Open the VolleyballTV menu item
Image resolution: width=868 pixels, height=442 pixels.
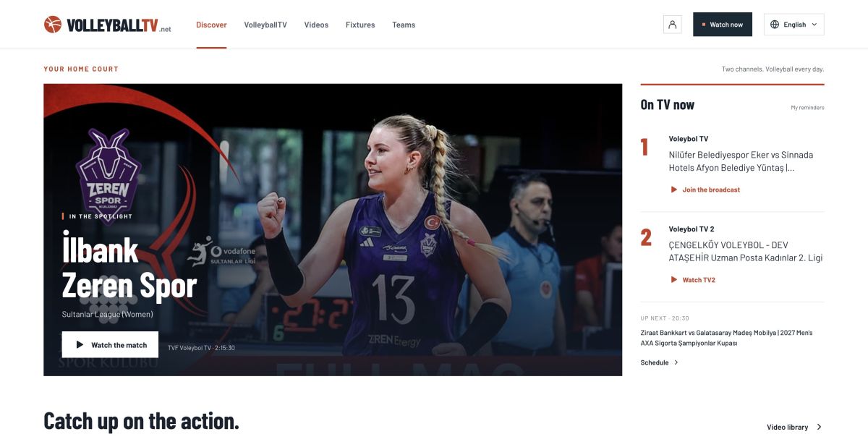(x=265, y=25)
